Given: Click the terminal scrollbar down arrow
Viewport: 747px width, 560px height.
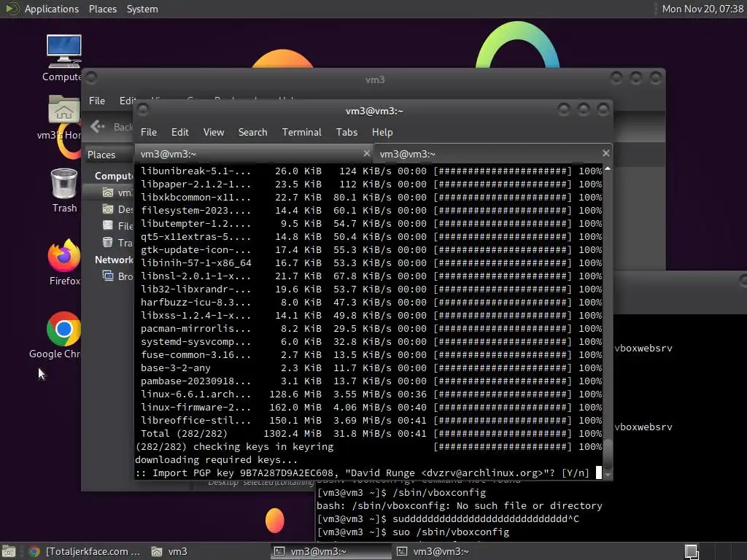Looking at the screenshot, I should pos(608,475).
